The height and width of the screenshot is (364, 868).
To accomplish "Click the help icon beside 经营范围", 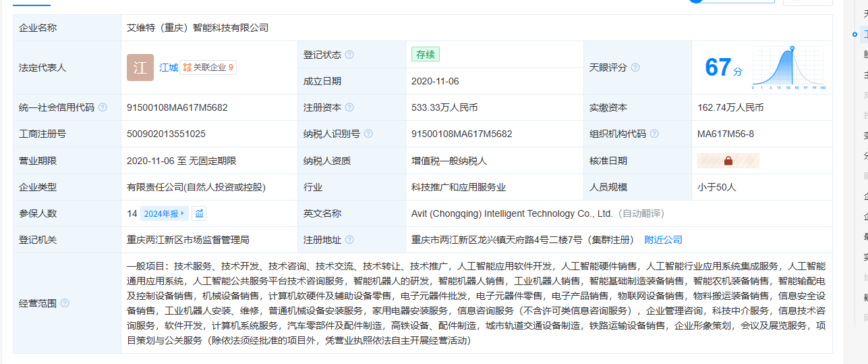I will tap(65, 303).
